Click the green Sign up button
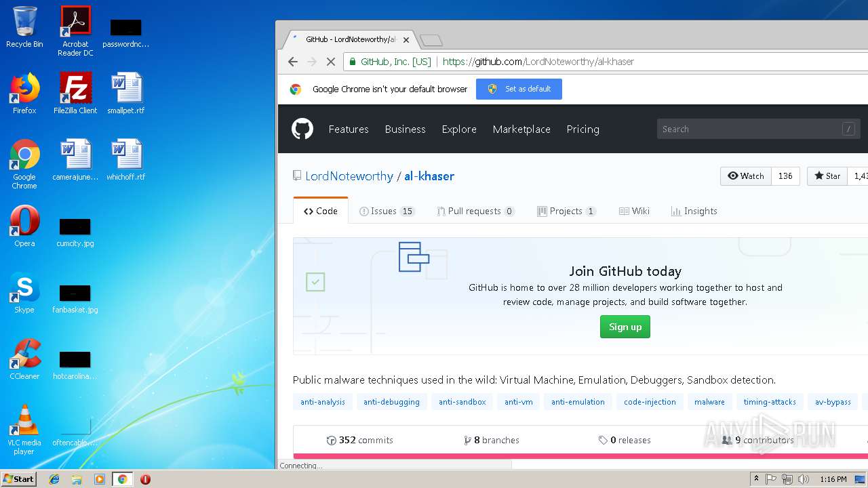This screenshot has width=868, height=488. click(x=625, y=327)
